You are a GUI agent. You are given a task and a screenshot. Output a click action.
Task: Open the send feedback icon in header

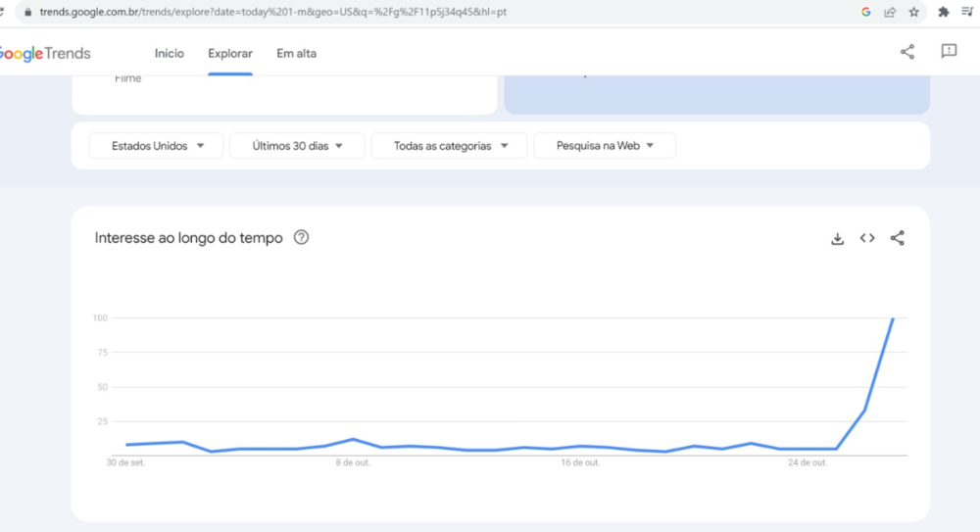click(x=949, y=52)
